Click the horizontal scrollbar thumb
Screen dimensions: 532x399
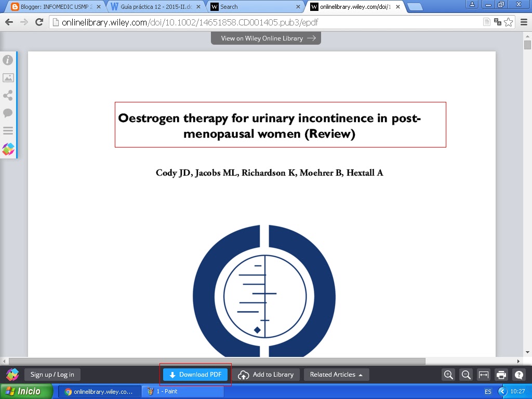coord(217,362)
